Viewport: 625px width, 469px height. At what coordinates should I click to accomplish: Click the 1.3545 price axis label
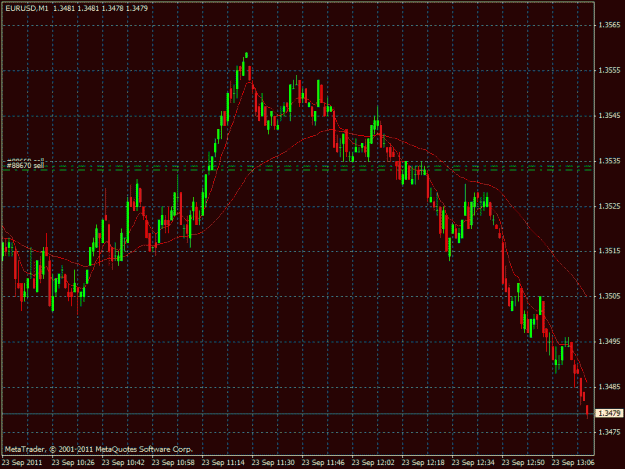pyautogui.click(x=609, y=116)
